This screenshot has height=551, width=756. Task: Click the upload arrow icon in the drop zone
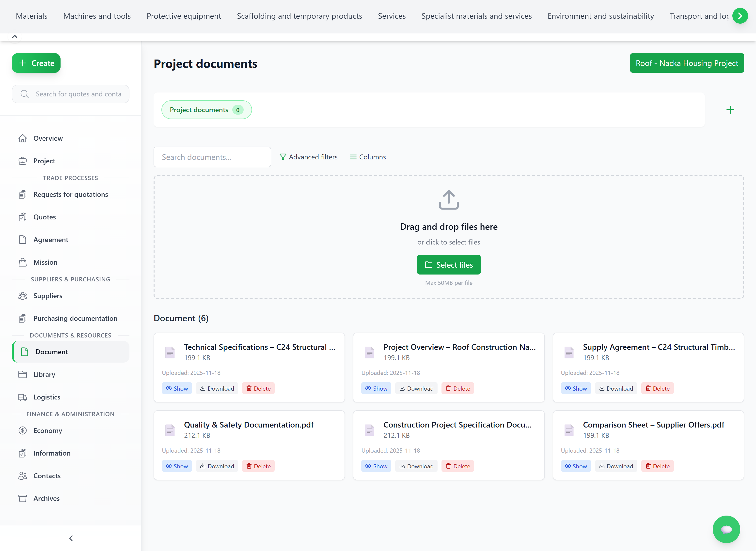tap(448, 200)
